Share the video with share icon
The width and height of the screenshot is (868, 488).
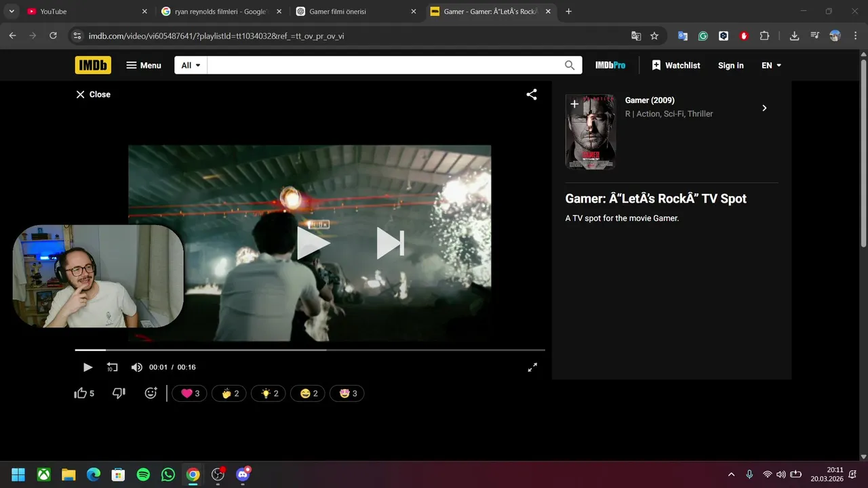pos(532,94)
